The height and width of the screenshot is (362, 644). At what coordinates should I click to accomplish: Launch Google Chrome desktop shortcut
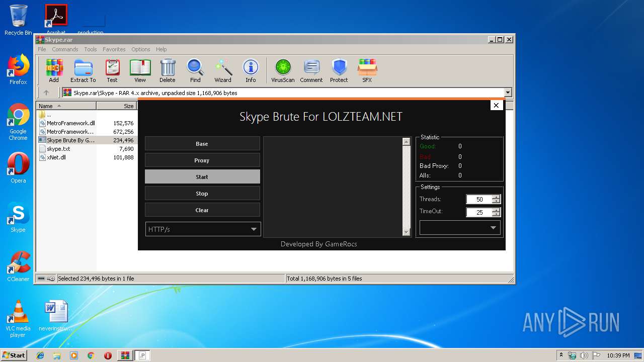18,122
